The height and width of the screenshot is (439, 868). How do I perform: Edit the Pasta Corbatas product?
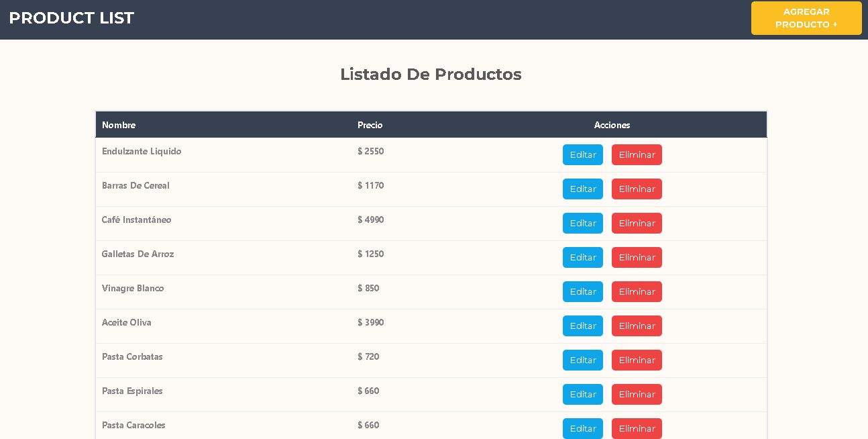582,360
